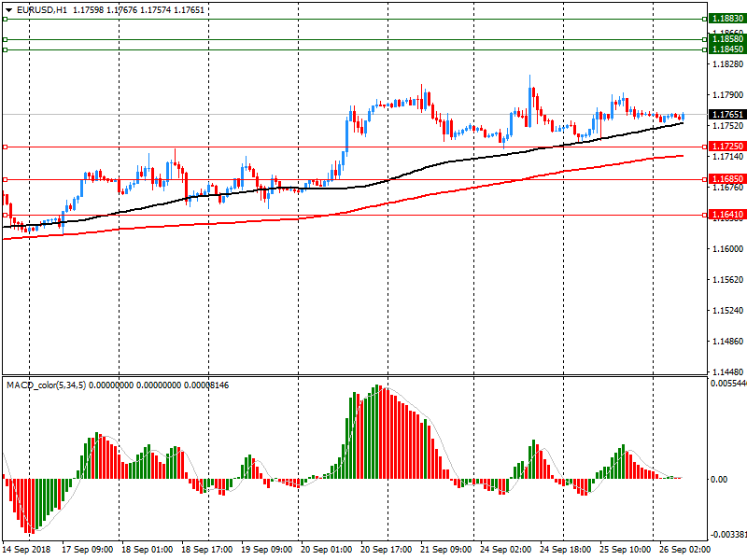Click the 1.15240 price scale value
Image resolution: width=747 pixels, height=560 pixels.
726,311
